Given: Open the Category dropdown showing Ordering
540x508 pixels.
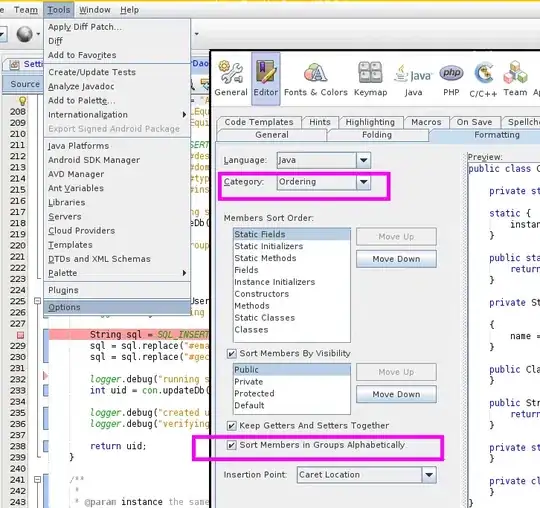Looking at the screenshot, I should pos(363,182).
